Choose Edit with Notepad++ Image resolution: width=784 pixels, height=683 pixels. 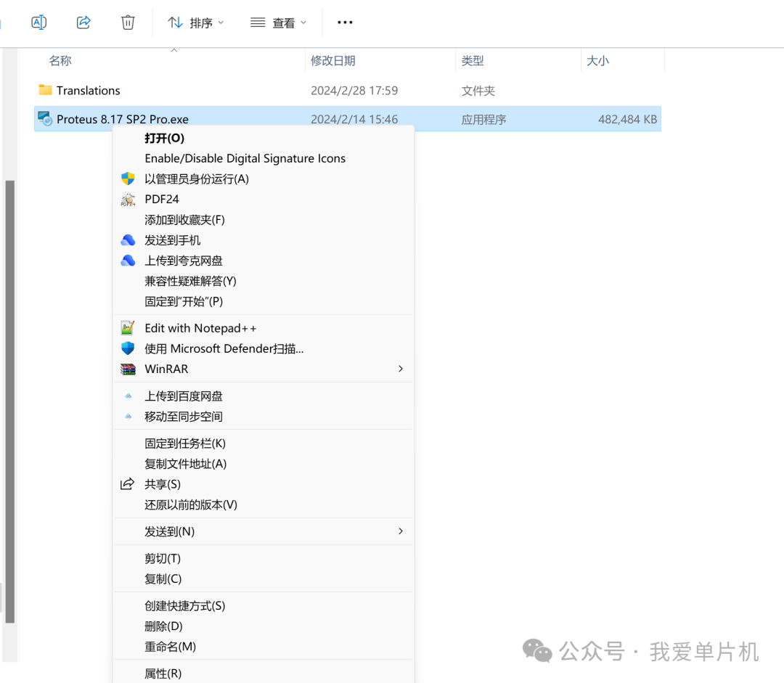click(x=200, y=329)
